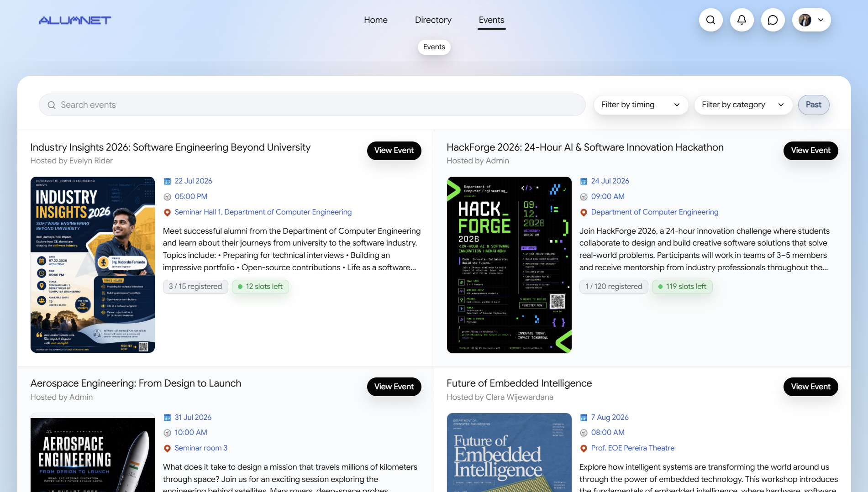Open the Aerospace Engineering poster

[93, 453]
